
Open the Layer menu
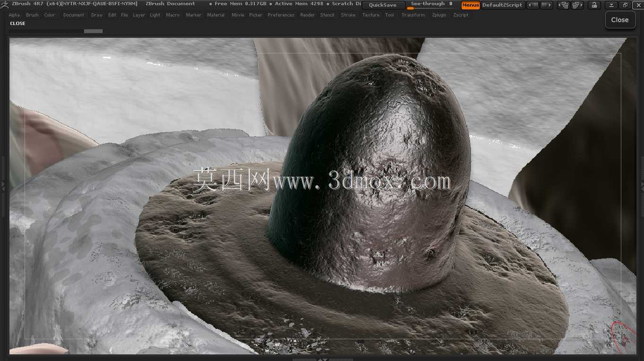tap(139, 15)
